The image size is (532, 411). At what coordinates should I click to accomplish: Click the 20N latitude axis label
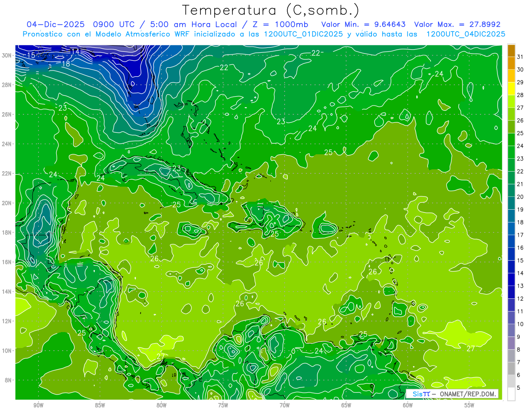7,203
